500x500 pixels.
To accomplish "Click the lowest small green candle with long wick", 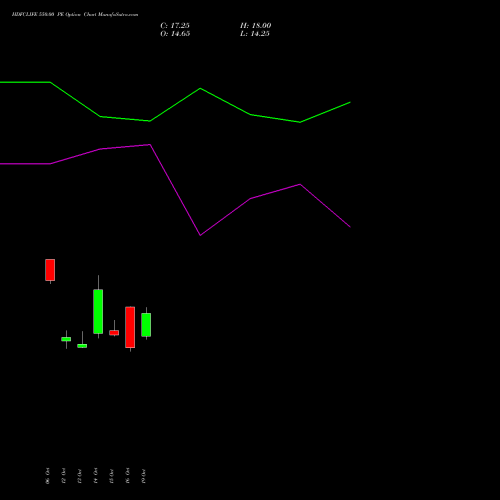I will coord(82,346).
